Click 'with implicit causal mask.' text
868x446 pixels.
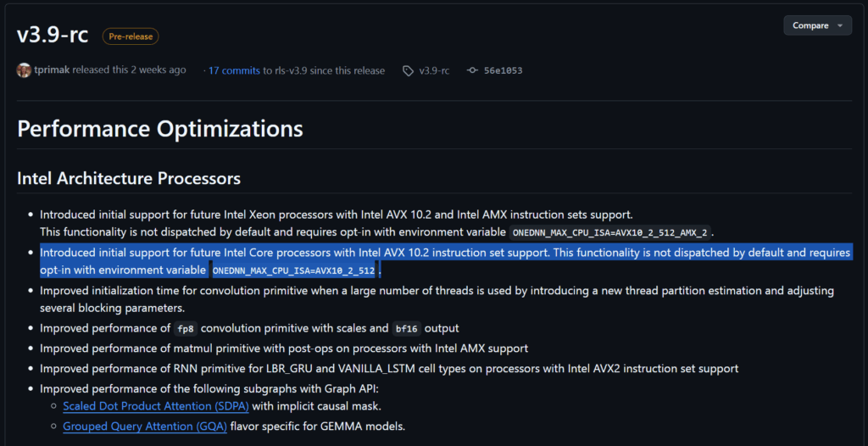pos(317,406)
